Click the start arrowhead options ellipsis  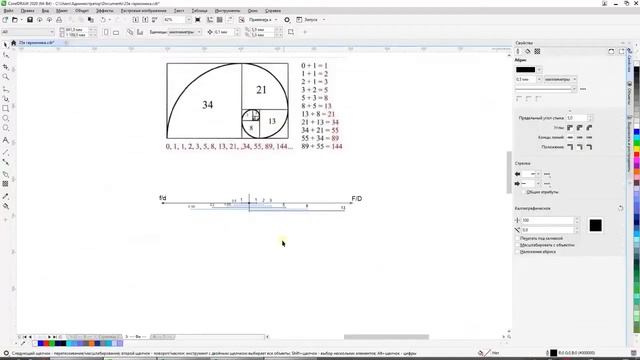pyautogui.click(x=547, y=174)
